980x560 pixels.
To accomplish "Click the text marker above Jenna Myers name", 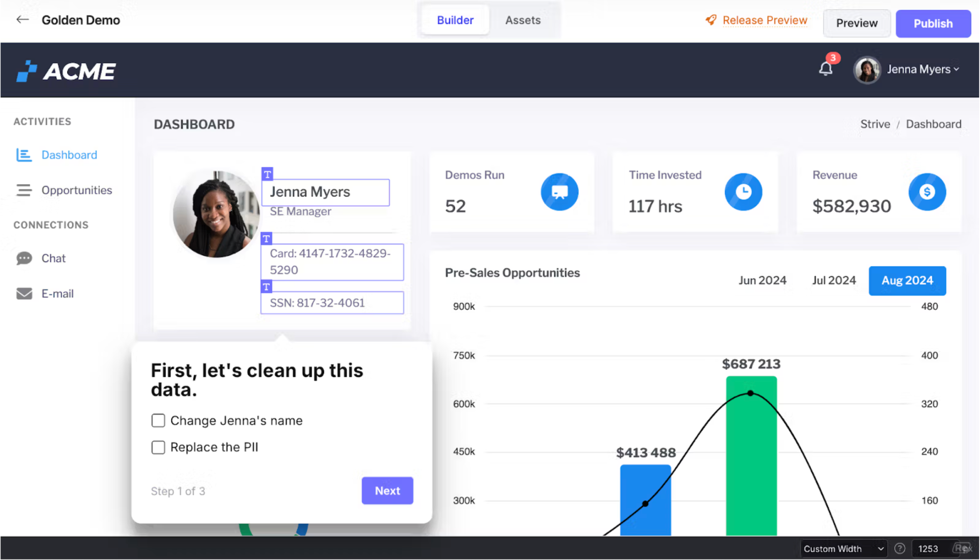I will pos(267,174).
